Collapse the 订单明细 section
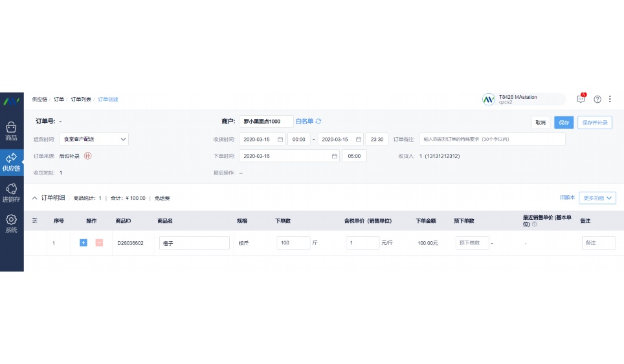 (35, 198)
